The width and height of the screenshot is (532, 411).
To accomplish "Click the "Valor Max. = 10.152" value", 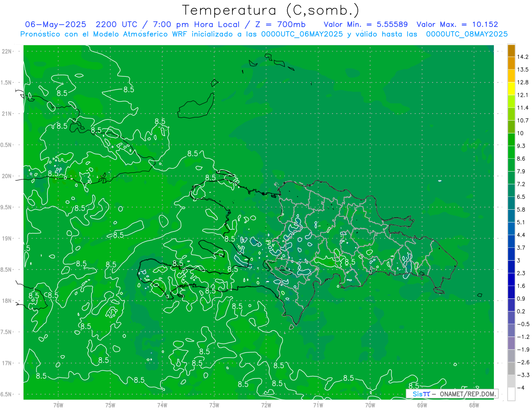I will click(x=458, y=25).
